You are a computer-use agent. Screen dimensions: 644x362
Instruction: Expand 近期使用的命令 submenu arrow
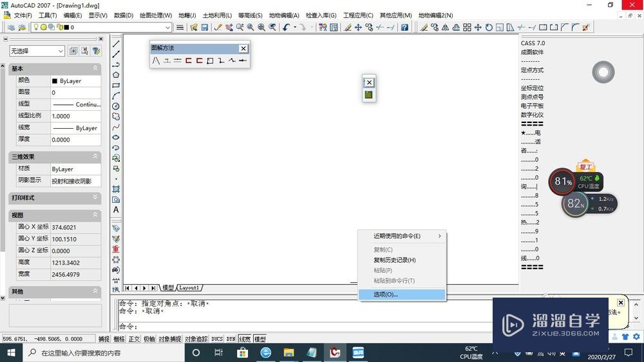pos(439,236)
